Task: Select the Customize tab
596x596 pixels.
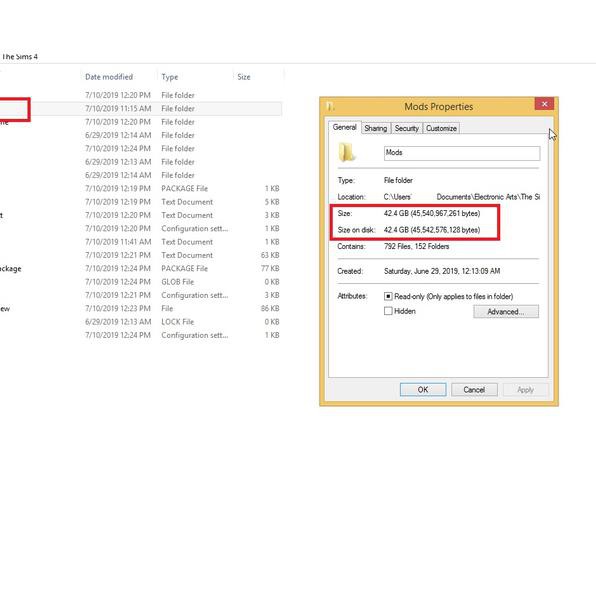Action: [441, 128]
